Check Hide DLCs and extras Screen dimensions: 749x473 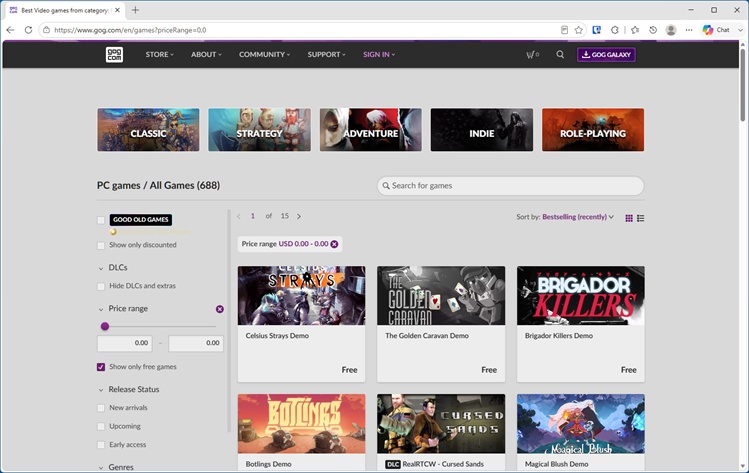101,286
